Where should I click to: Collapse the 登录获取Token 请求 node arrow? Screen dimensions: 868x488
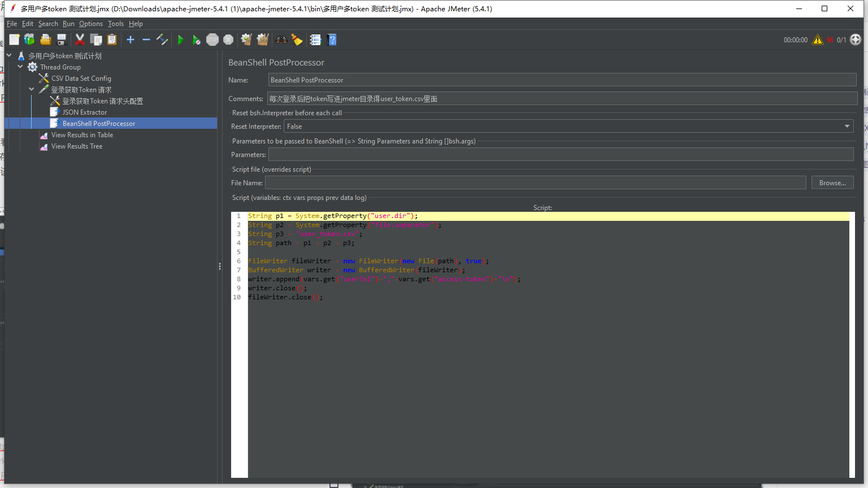click(x=32, y=89)
